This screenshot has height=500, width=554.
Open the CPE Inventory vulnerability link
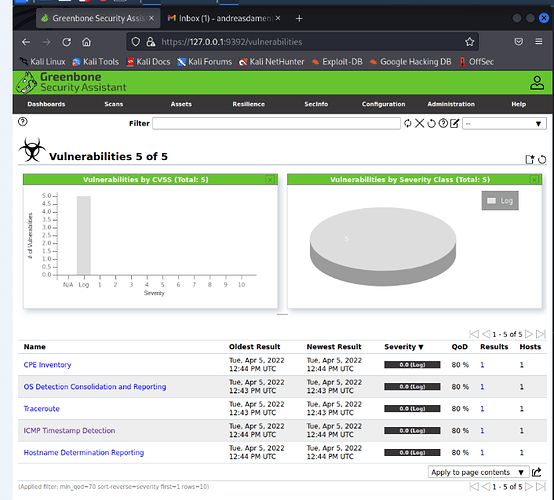tap(47, 365)
